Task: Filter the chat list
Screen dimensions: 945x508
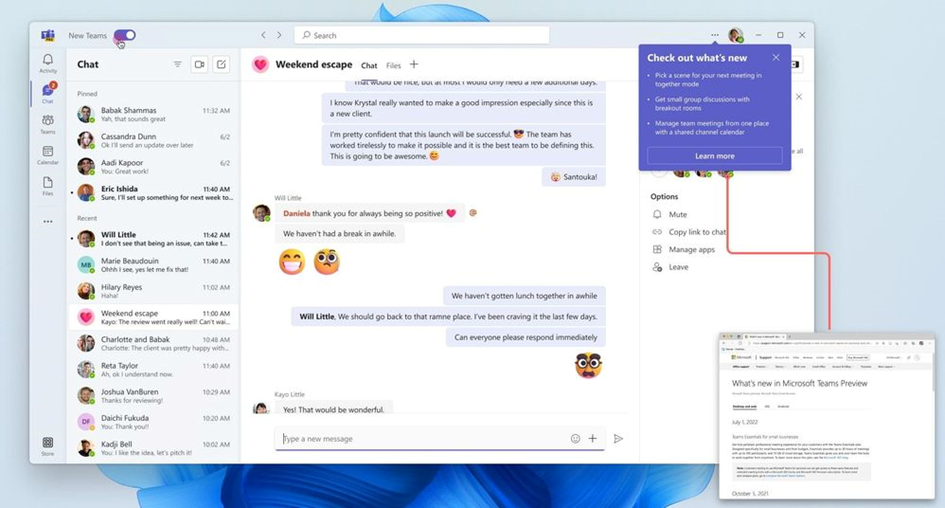Action: (x=177, y=64)
